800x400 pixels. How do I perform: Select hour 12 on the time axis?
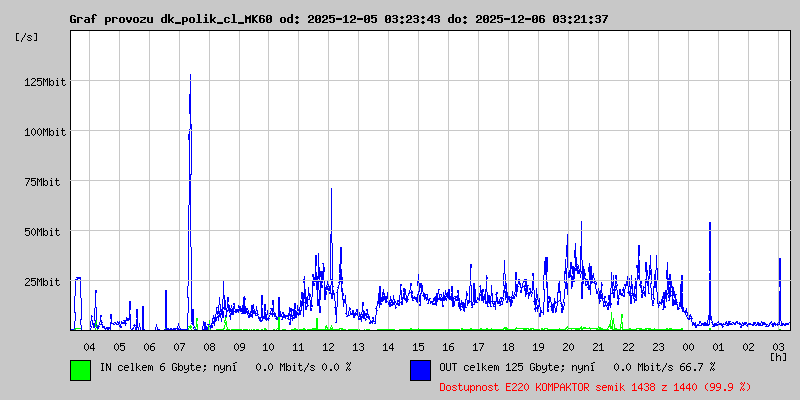[x=329, y=346]
